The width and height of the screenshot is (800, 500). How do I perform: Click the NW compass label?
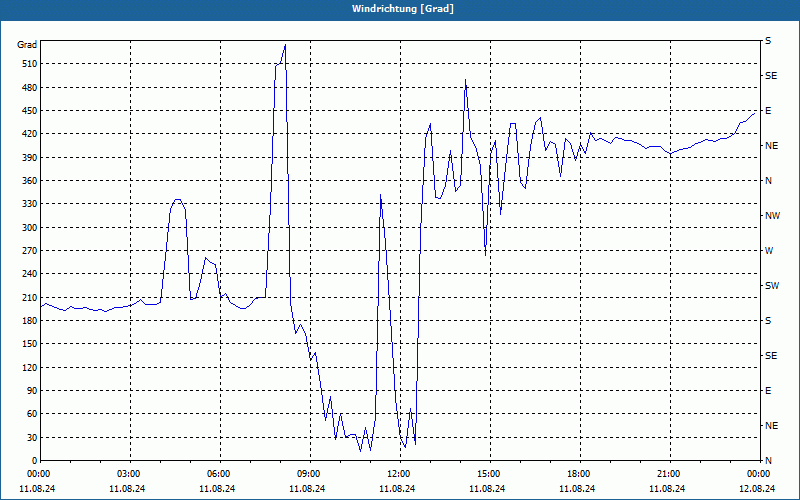(772, 216)
